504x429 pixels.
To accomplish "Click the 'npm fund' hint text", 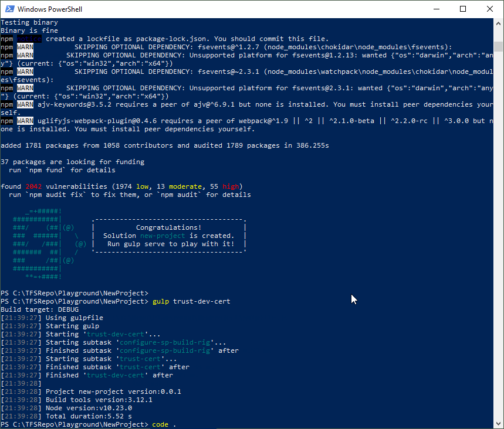I will 46,170.
